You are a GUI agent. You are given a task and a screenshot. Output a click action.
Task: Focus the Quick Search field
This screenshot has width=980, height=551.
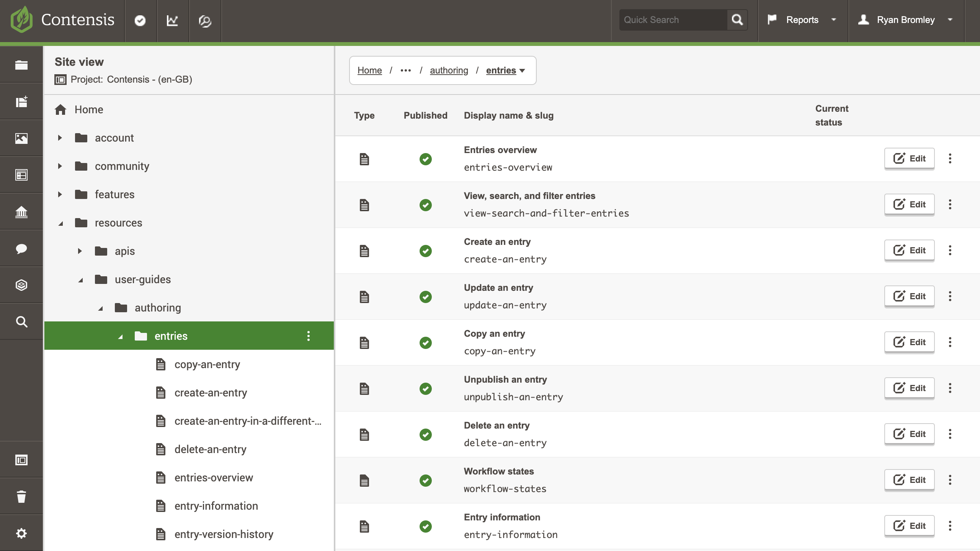(674, 20)
